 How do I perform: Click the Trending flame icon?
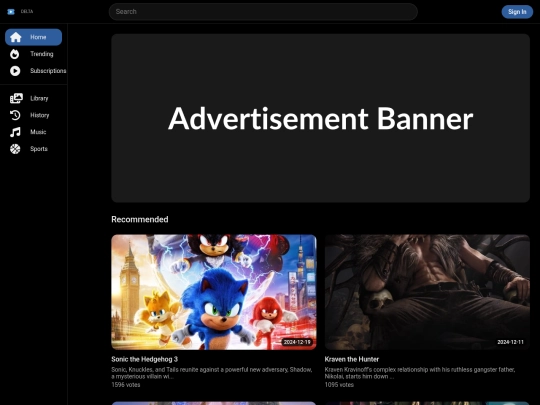15,54
